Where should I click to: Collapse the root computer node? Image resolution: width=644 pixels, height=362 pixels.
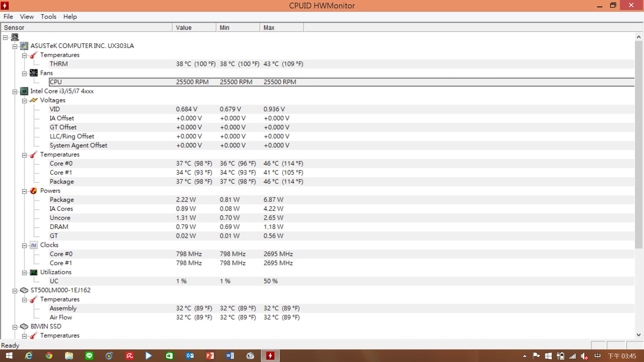[x=5, y=37]
